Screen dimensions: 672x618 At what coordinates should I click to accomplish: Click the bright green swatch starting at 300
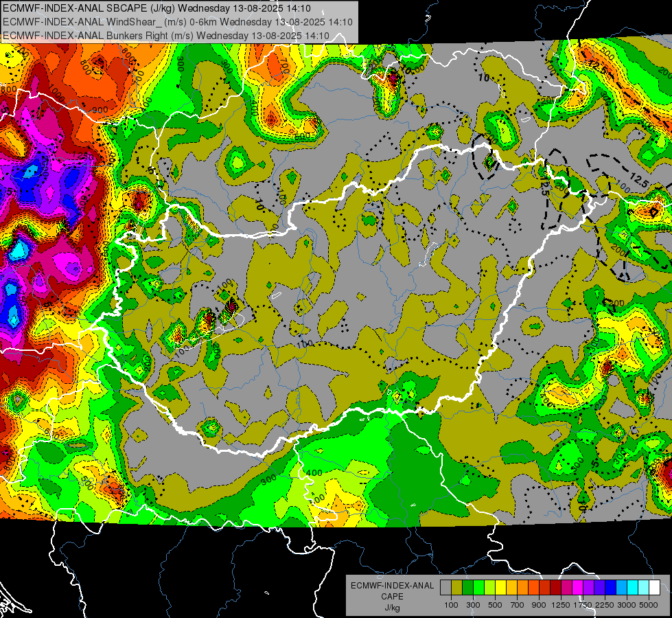point(478,588)
